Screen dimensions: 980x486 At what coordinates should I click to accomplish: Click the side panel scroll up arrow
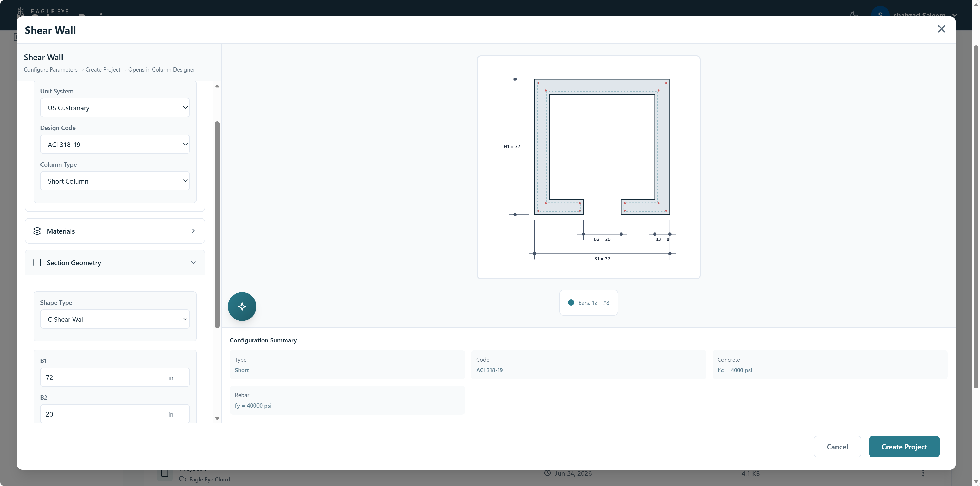pyautogui.click(x=217, y=86)
